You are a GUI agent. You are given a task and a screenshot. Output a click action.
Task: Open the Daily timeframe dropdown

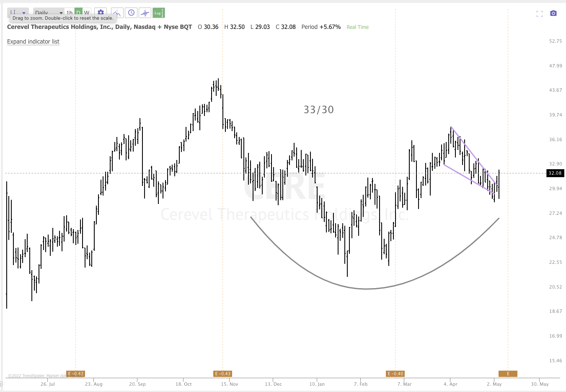(47, 13)
